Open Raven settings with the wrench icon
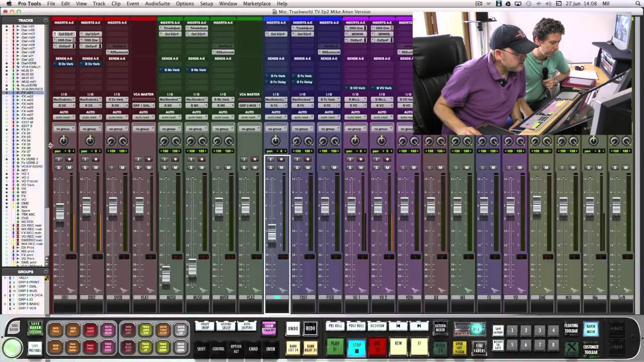The image size is (644, 362). coord(572,348)
